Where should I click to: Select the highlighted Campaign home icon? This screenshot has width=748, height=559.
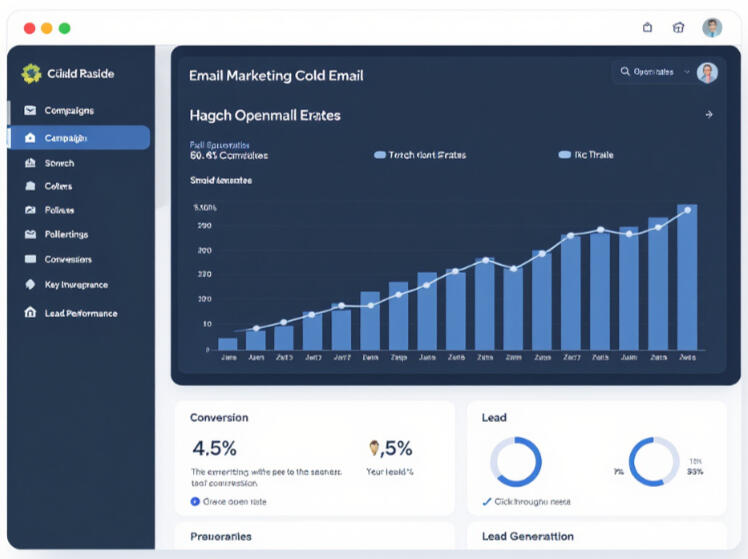pos(30,138)
